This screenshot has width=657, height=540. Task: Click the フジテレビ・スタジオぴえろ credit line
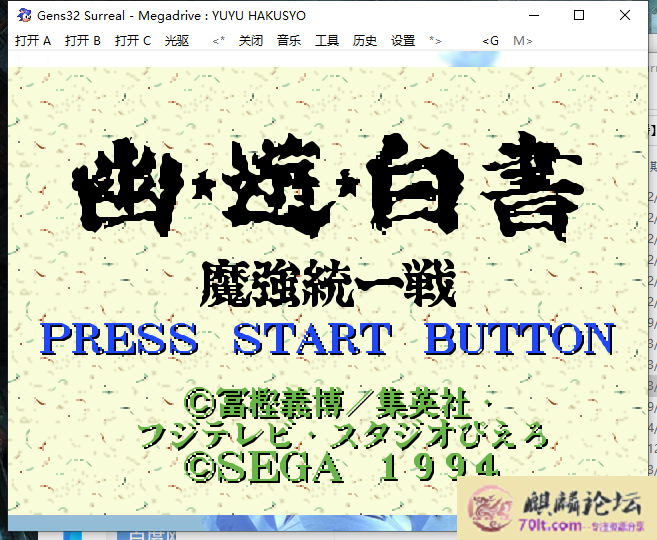[344, 435]
